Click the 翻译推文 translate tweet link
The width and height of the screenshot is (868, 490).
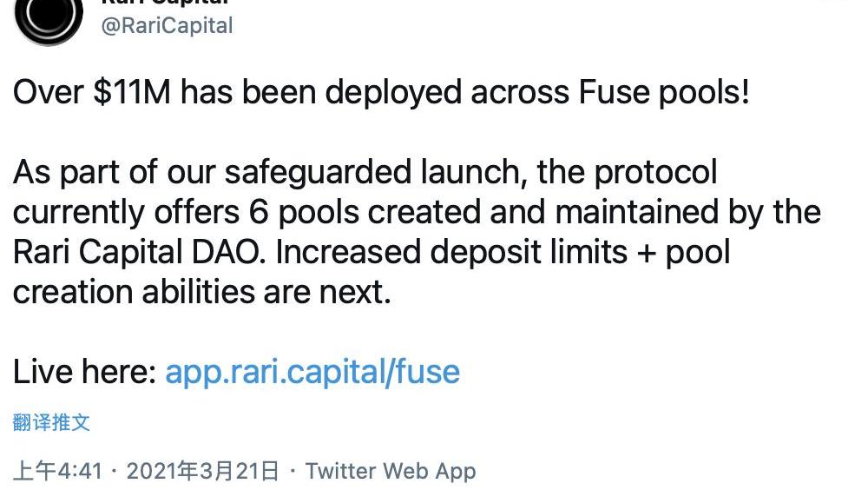pyautogui.click(x=51, y=423)
